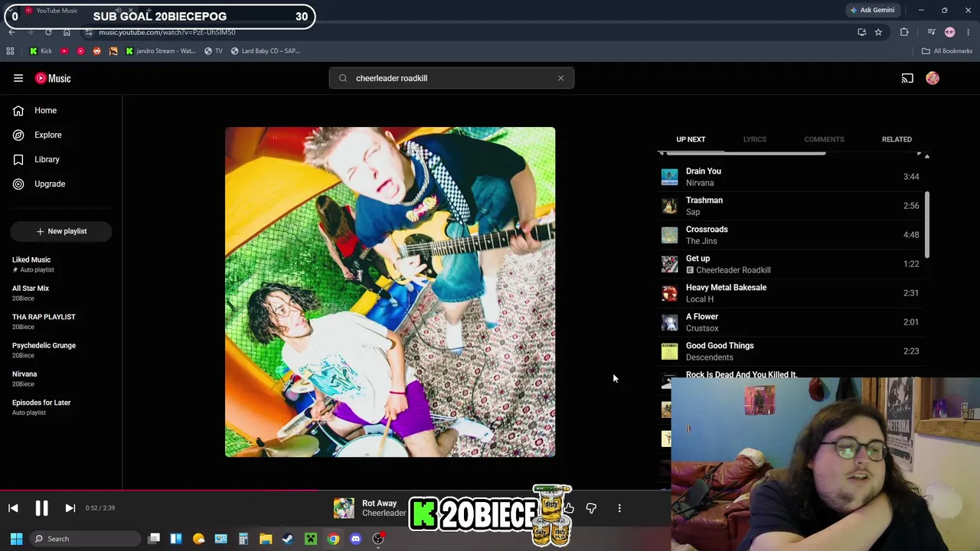The image size is (980, 551).
Task: Switch to the UP NEXT tab
Action: click(x=691, y=139)
